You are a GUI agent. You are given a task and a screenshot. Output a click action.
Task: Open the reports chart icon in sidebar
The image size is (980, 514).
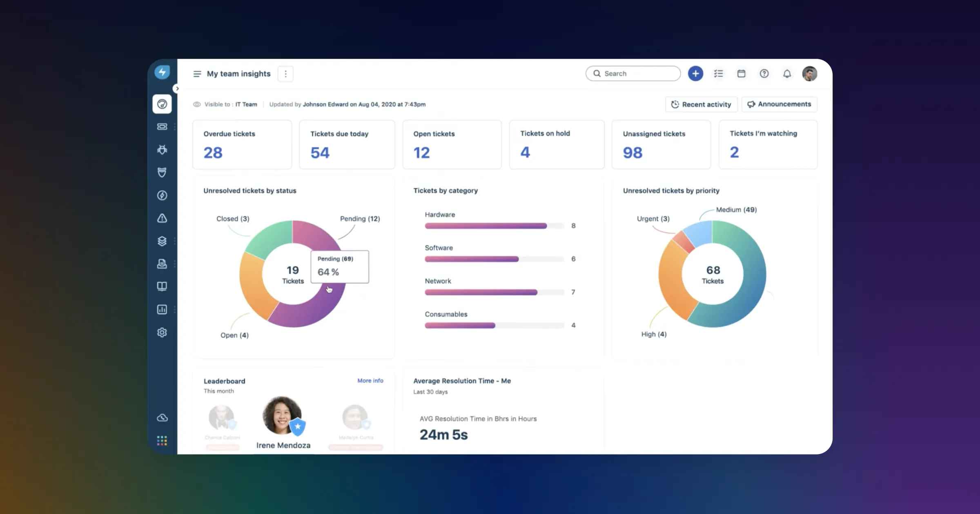(x=162, y=310)
